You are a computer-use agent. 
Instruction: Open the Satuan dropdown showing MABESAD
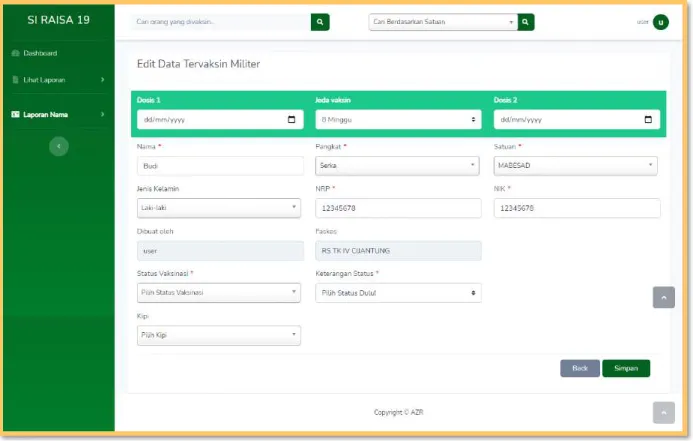point(575,165)
